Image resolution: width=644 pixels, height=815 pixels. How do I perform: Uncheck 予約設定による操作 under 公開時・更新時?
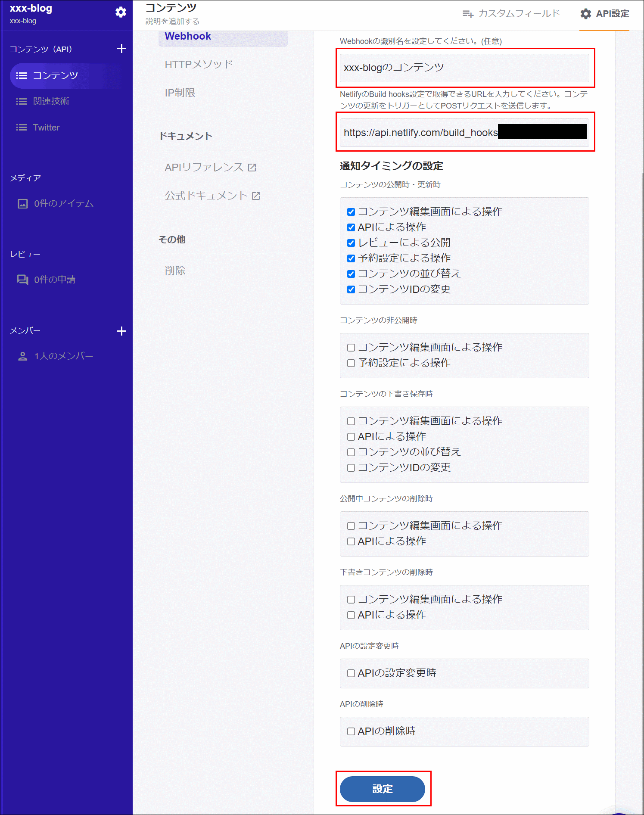(351, 258)
